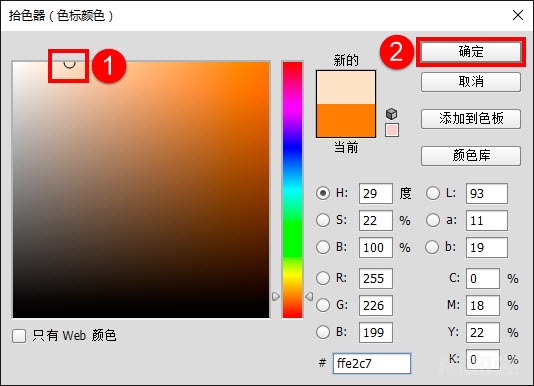Click the 添加到色板 button
534x386 pixels.
pyautogui.click(x=471, y=119)
